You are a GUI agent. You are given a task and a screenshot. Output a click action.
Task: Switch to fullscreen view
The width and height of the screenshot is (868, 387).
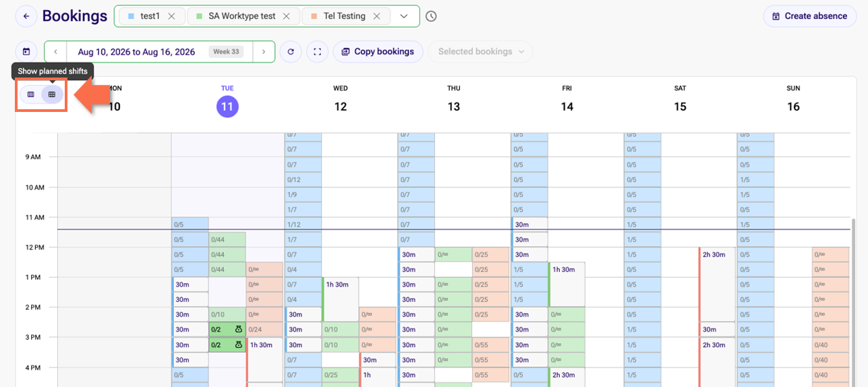(x=317, y=51)
